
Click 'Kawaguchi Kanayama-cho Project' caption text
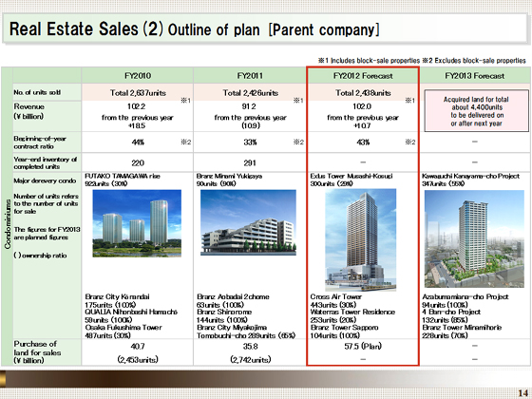(470, 176)
